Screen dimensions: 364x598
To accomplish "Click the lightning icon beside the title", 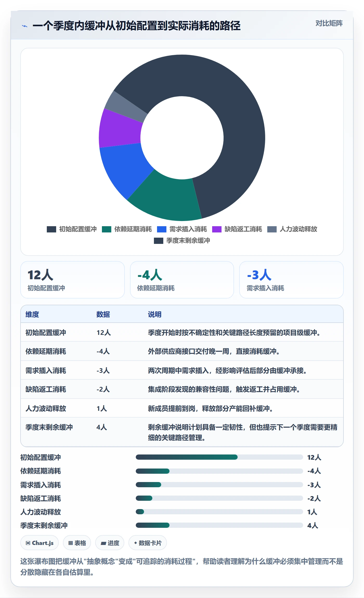I will coord(24,26).
